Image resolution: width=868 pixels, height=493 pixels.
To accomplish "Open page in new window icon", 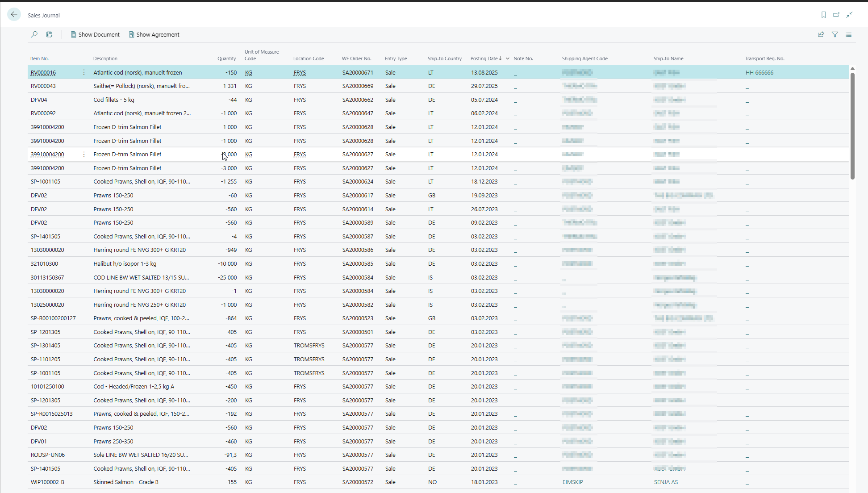I will (x=836, y=15).
